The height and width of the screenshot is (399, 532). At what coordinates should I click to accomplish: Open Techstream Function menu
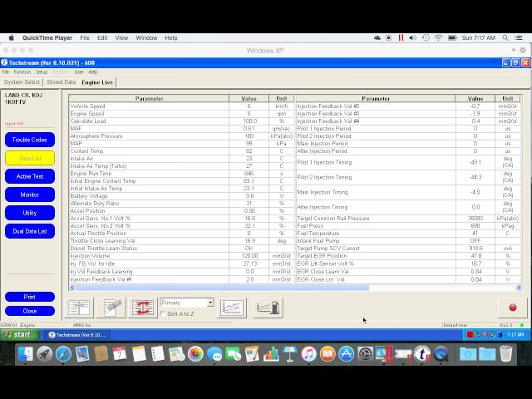click(22, 72)
